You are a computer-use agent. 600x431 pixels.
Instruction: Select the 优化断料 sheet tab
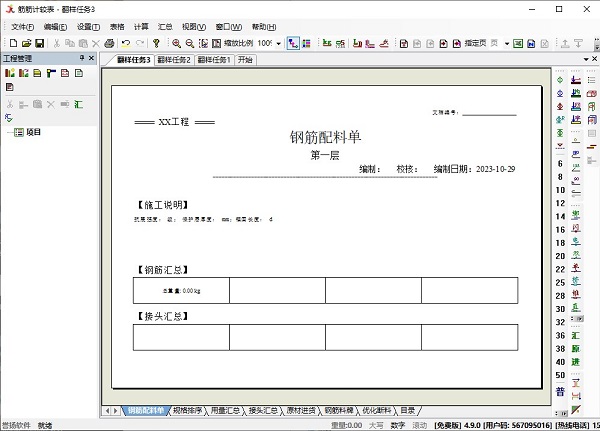377,411
